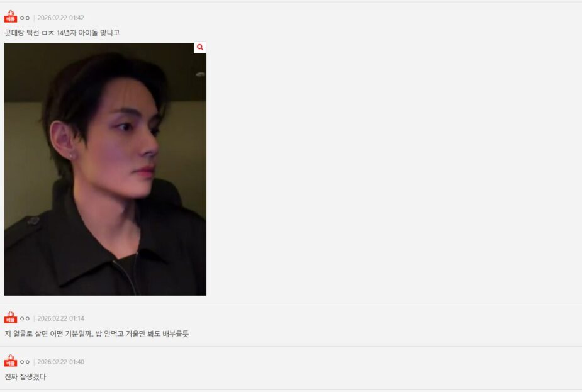Viewport: 582px width, 392px height.
Task: Click the 2026.02.22 01:14 timestamp
Action: click(x=61, y=318)
